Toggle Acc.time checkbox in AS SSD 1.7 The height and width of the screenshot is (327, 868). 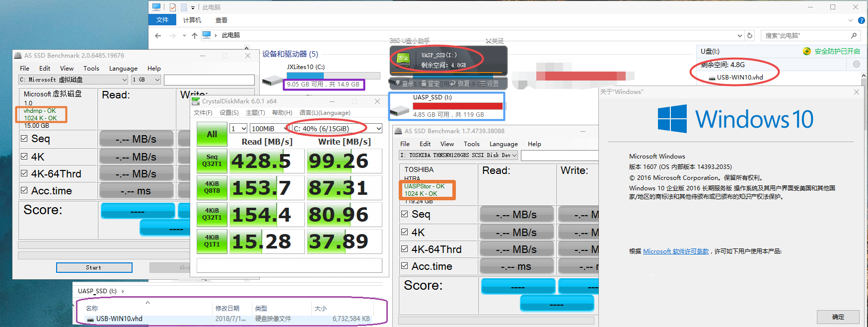tap(404, 266)
